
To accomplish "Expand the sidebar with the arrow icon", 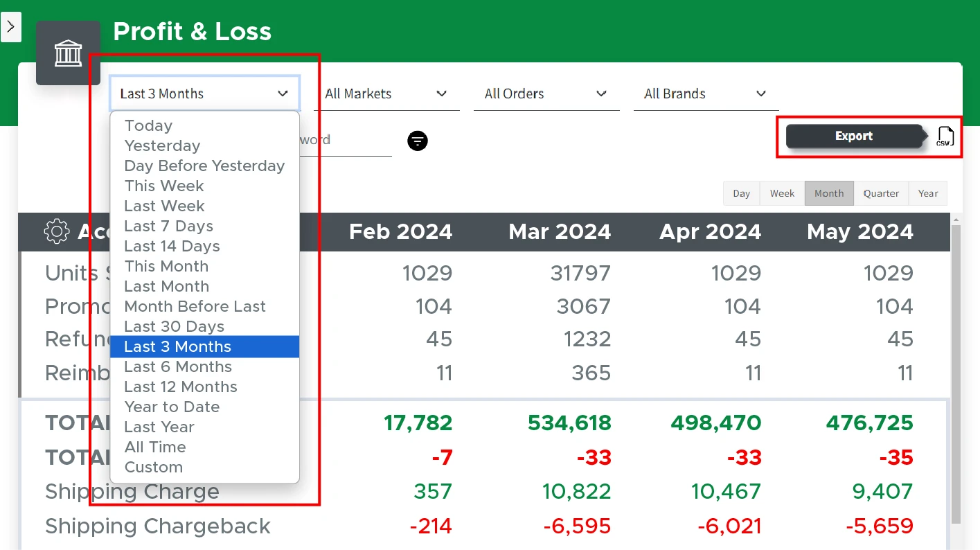I will pyautogui.click(x=10, y=27).
